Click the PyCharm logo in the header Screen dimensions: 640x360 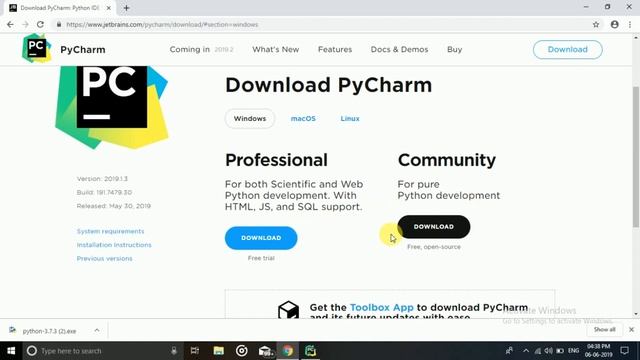pyautogui.click(x=37, y=48)
